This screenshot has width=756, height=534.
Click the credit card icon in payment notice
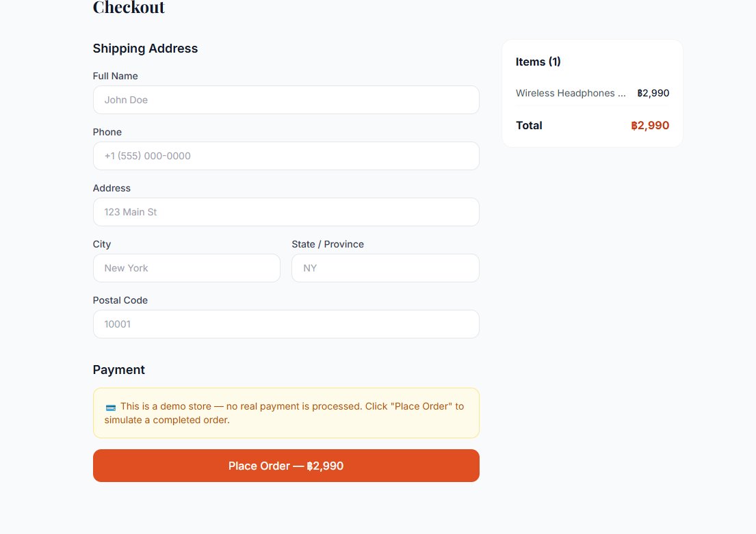pos(111,407)
